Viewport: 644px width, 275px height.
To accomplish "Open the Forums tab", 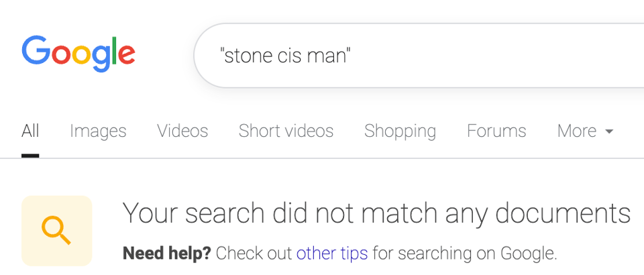I will click(x=496, y=131).
